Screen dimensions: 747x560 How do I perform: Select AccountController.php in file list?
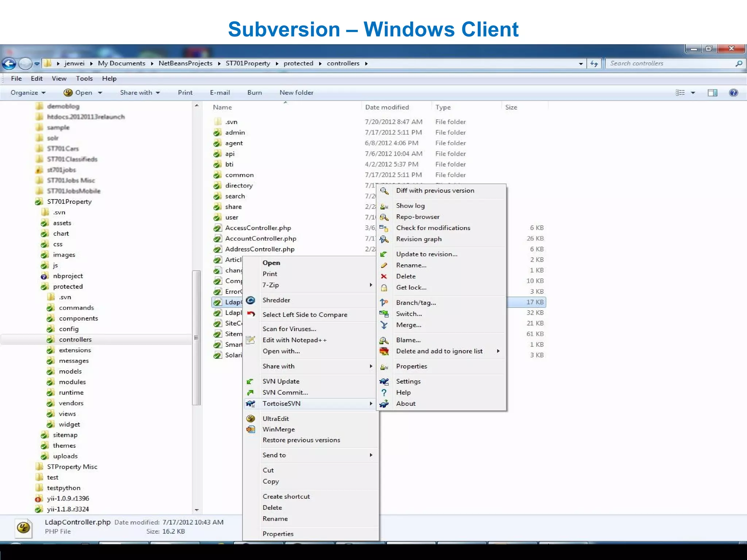tap(260, 238)
